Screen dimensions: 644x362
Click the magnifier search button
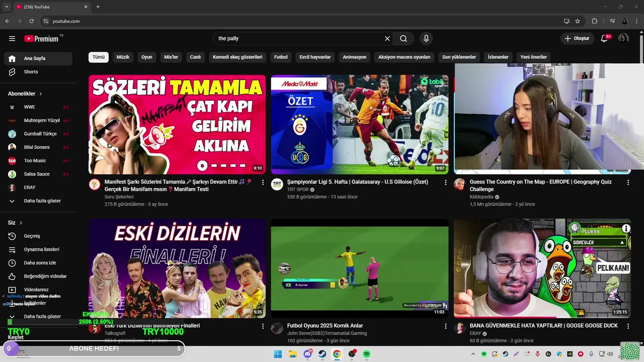pos(404,39)
